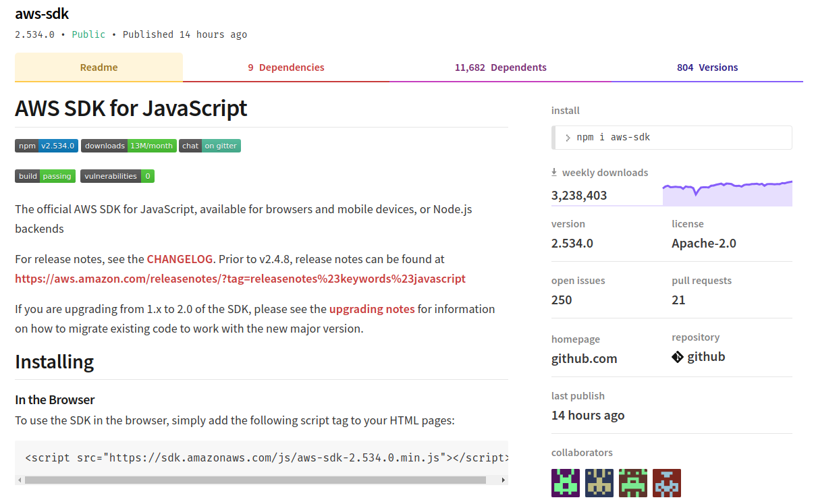This screenshot has width=814, height=504.
Task: Click the code scrollbar right arrow
Action: [x=504, y=480]
